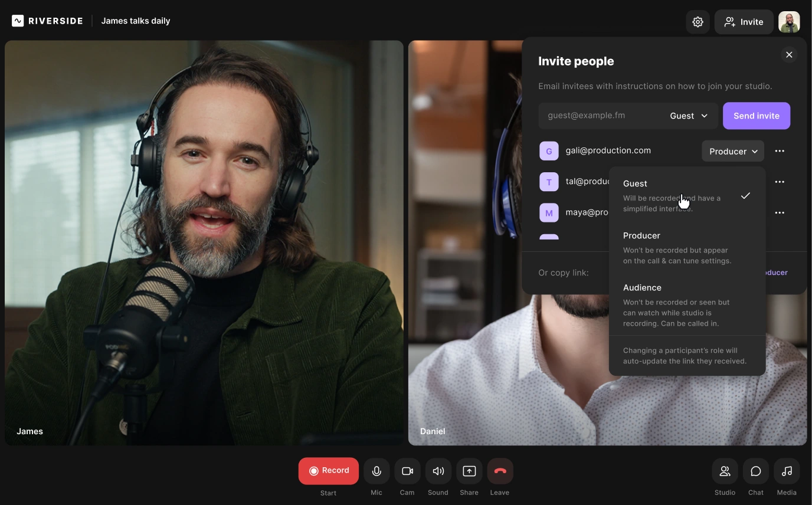Click the G avatar for gali@production.com
812x505 pixels.
[x=549, y=151]
